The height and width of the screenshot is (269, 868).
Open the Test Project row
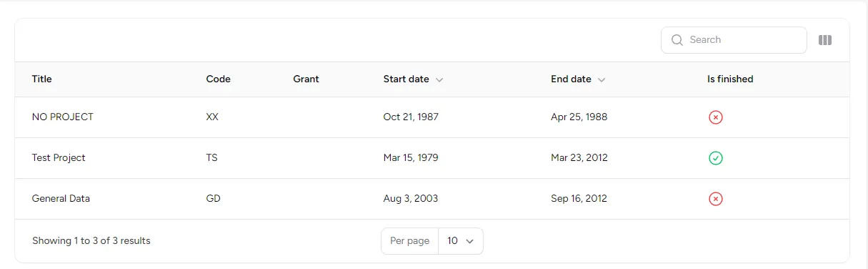click(x=432, y=158)
